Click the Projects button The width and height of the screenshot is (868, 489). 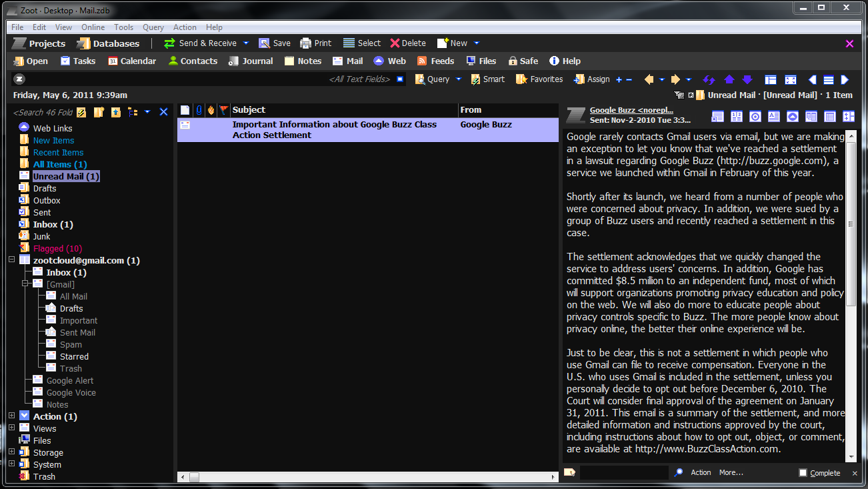[39, 43]
